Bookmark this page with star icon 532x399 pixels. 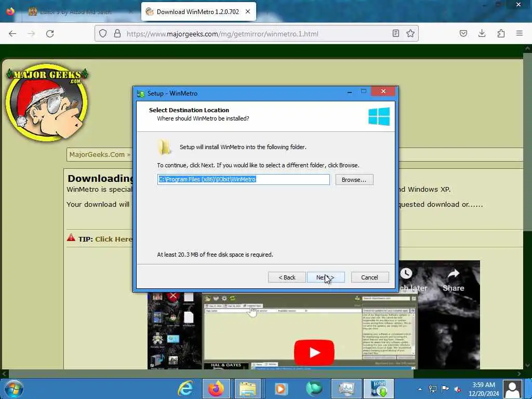410,33
